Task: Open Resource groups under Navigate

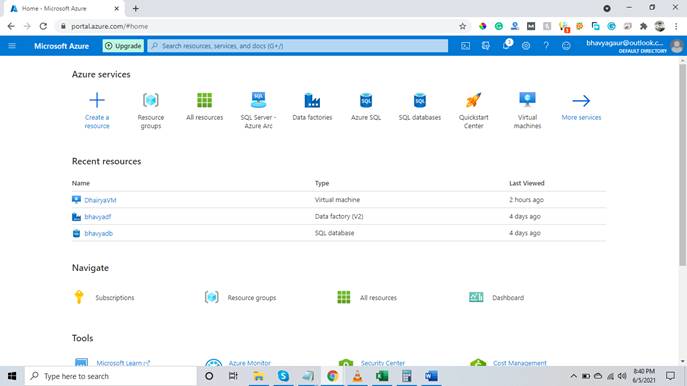Action: coord(241,297)
